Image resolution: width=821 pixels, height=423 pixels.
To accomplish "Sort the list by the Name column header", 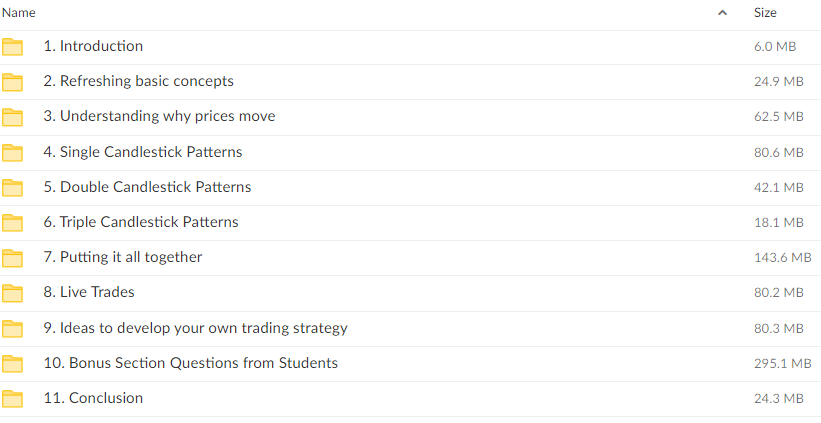I will click(20, 13).
